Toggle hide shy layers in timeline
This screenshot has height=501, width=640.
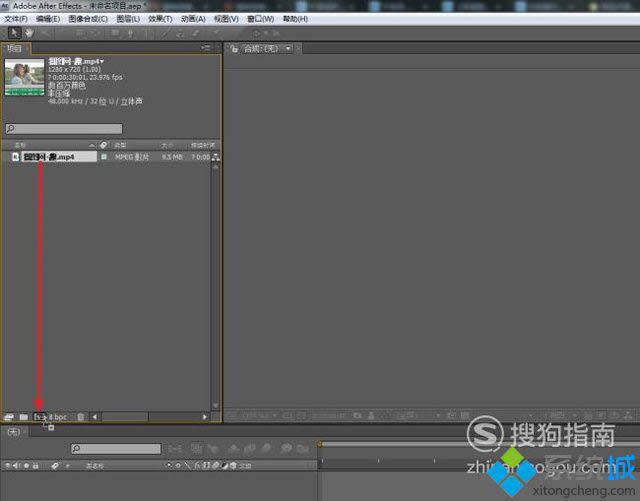pyautogui.click(x=234, y=449)
